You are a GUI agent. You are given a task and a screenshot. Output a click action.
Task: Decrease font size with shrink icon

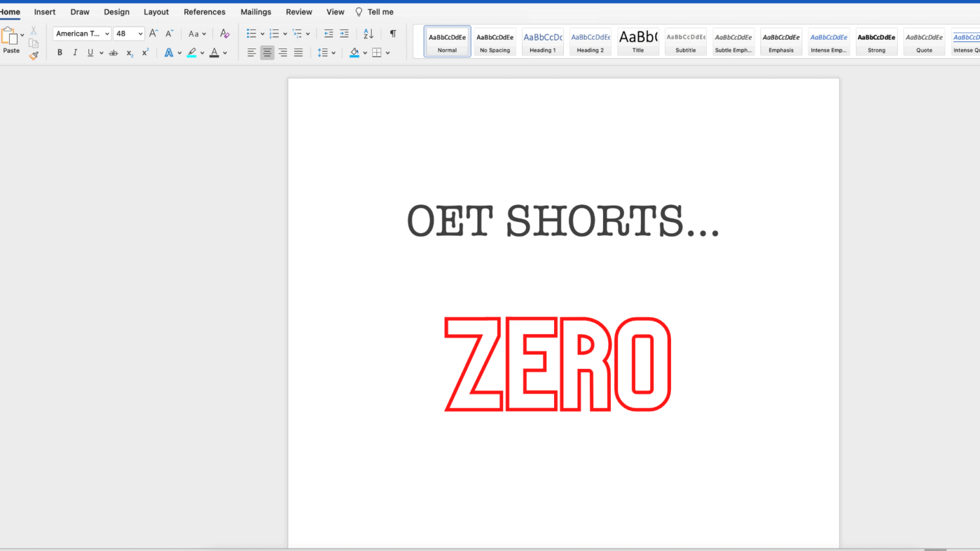[169, 33]
